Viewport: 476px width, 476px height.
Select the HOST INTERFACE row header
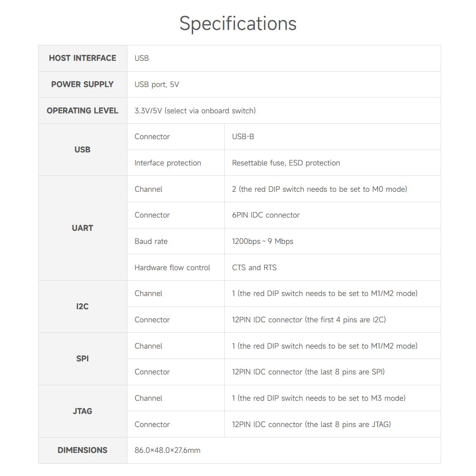(83, 58)
